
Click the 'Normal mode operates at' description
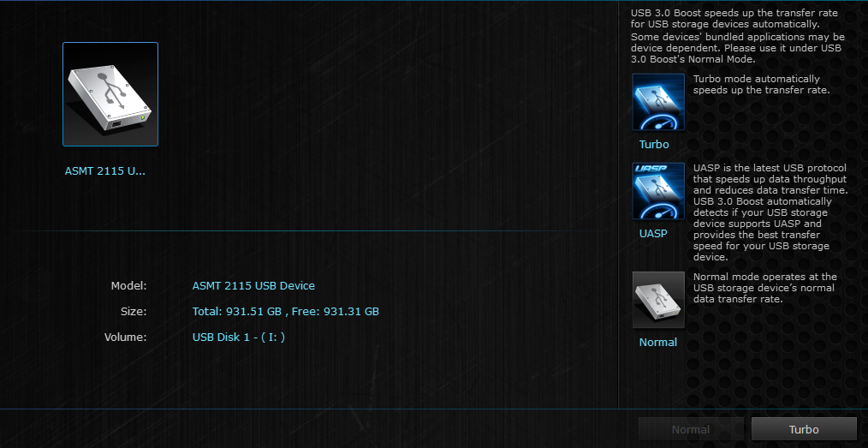[765, 288]
